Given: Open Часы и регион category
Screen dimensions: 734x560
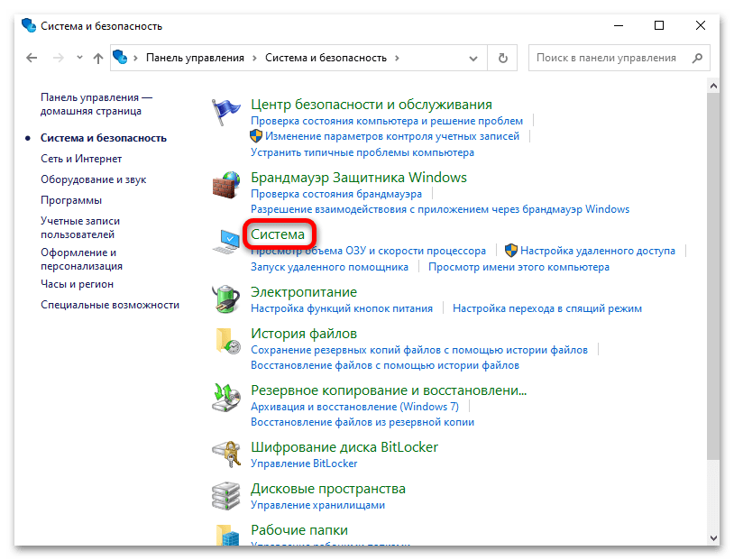Looking at the screenshot, I should (x=77, y=284).
